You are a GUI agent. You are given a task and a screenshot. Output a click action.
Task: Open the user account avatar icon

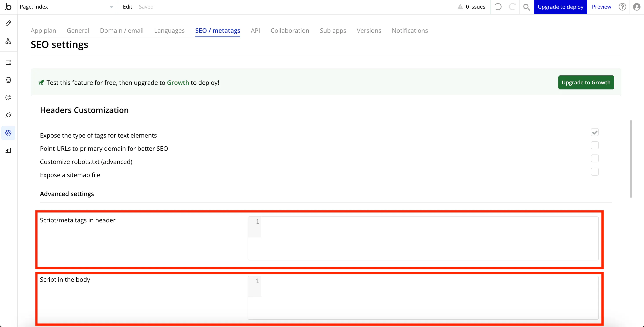pos(637,7)
